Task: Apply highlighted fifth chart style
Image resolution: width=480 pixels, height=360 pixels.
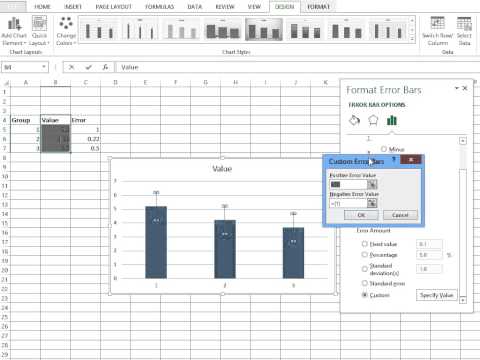Action: pyautogui.click(x=264, y=30)
